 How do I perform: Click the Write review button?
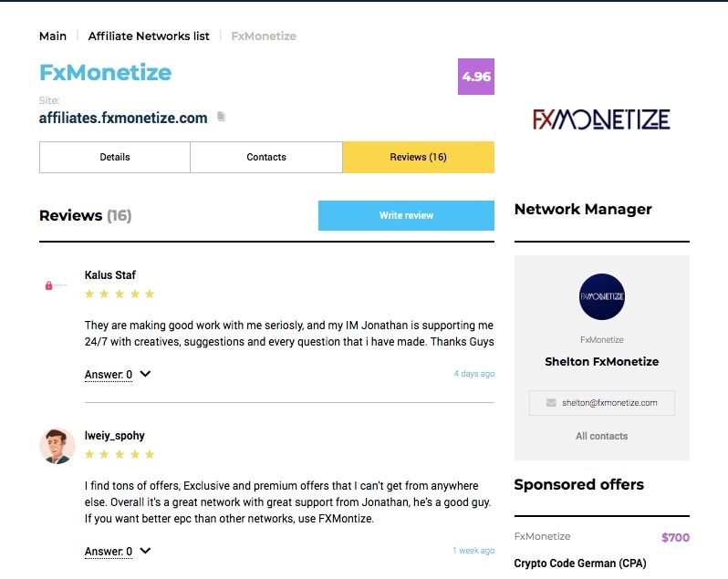pos(406,215)
